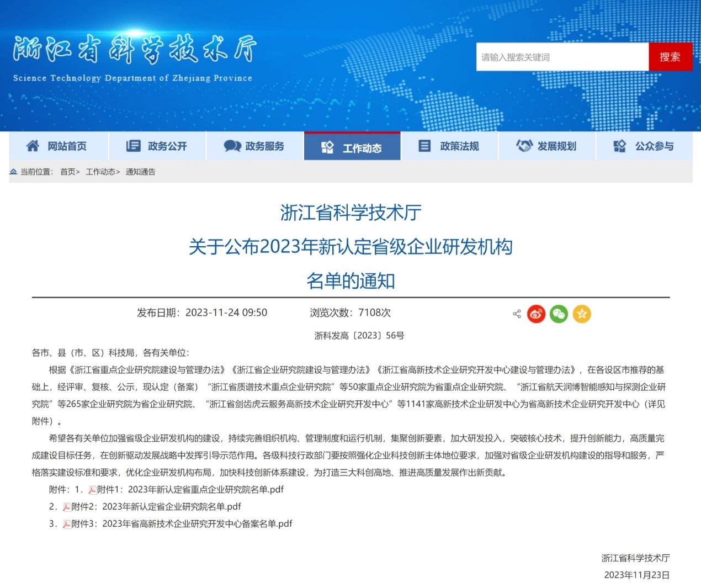Click the chat bubble icon beside 政务服务
Image resolution: width=701 pixels, height=588 pixels.
pyautogui.click(x=232, y=146)
